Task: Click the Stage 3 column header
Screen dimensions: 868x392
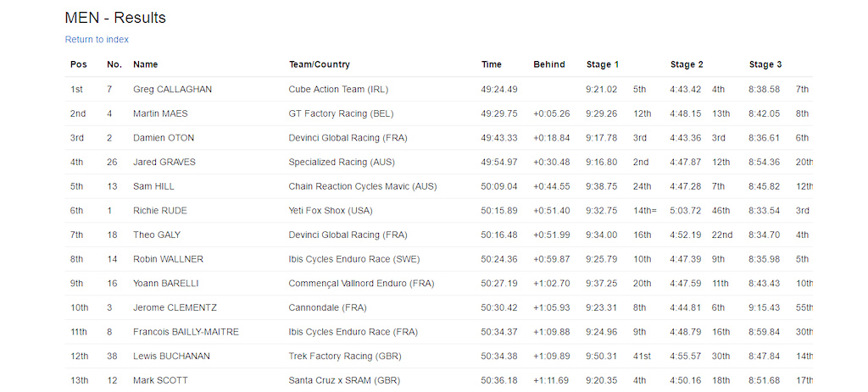Action: [765, 64]
